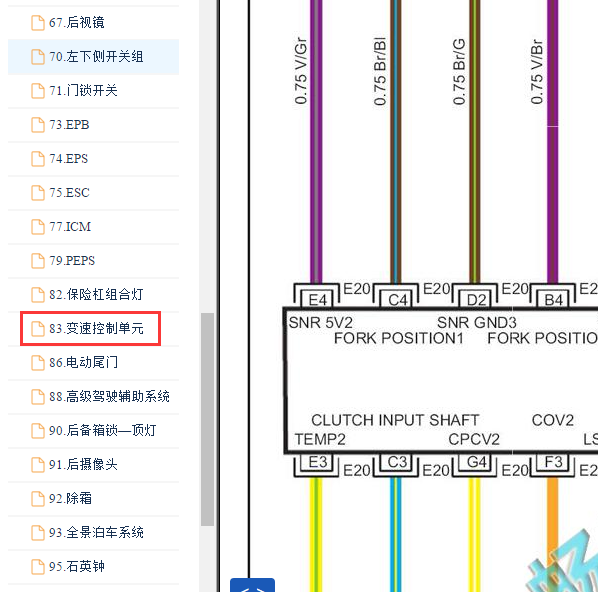Click connector pin C3 on the diagram
The height and width of the screenshot is (592, 598).
tap(397, 462)
